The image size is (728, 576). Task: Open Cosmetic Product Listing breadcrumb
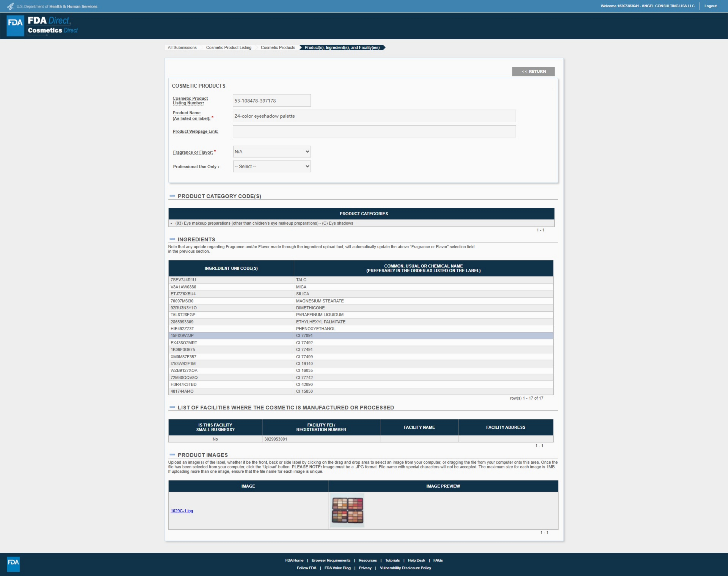(x=228, y=48)
